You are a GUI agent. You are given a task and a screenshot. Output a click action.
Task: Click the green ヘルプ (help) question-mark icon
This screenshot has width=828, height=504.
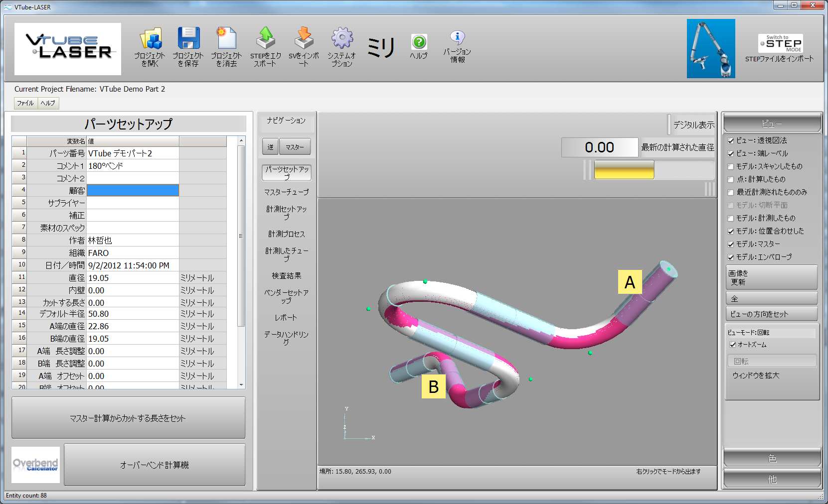point(419,42)
